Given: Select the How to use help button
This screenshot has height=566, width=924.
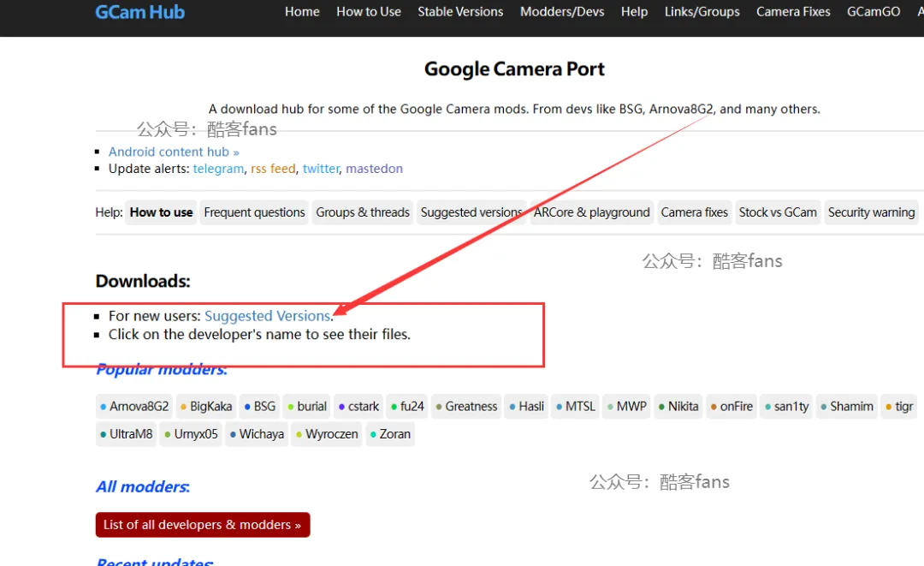Looking at the screenshot, I should [162, 212].
